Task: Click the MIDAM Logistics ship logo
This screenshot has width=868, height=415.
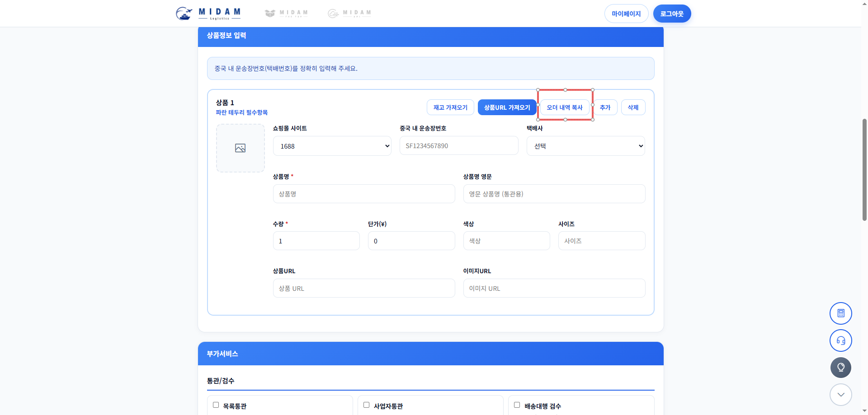Action: [208, 14]
